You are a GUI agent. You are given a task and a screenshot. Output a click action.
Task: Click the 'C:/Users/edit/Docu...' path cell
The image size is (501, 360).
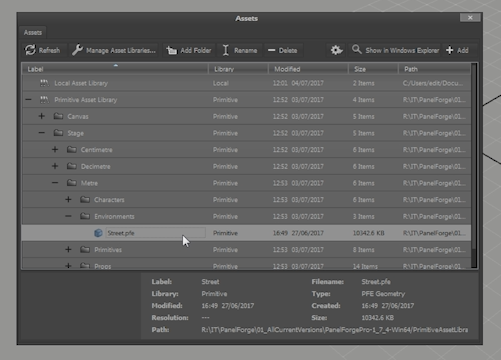(433, 83)
